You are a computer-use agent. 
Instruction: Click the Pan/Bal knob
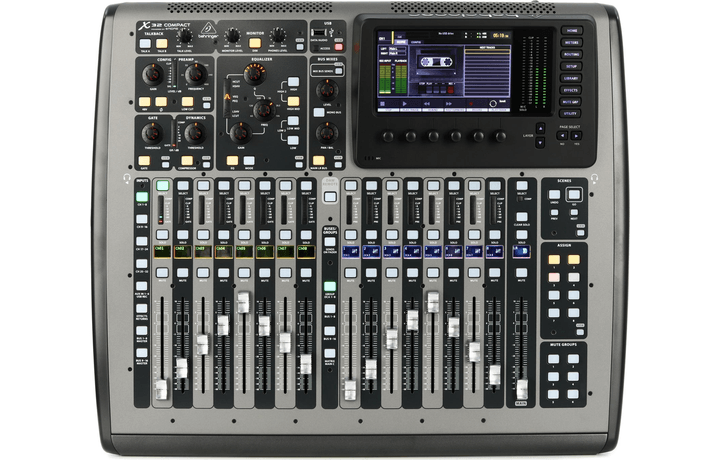327,133
